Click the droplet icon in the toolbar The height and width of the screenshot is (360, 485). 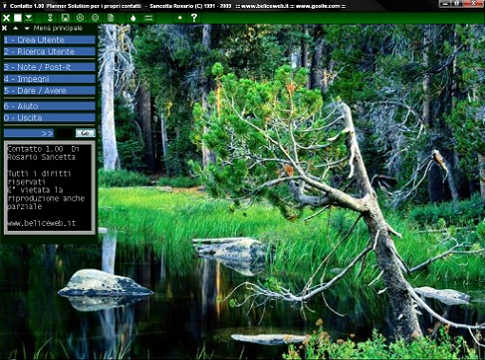point(133,18)
